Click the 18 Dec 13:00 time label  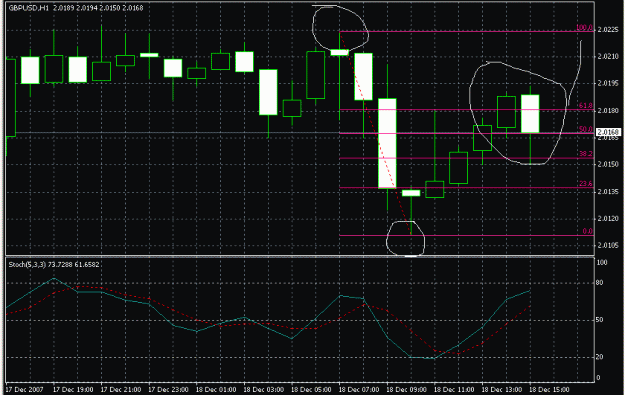tap(501, 389)
